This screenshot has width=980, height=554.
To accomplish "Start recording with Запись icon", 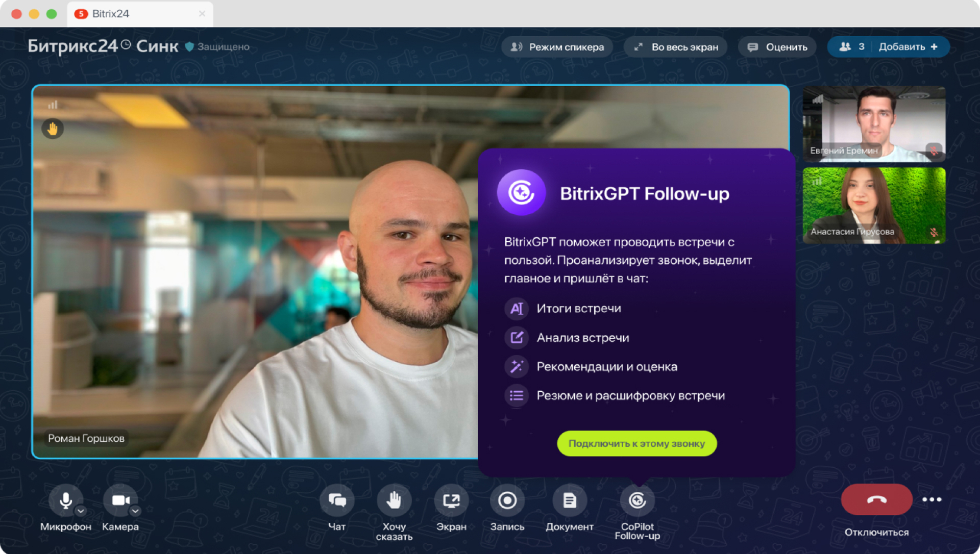I will pos(507,500).
